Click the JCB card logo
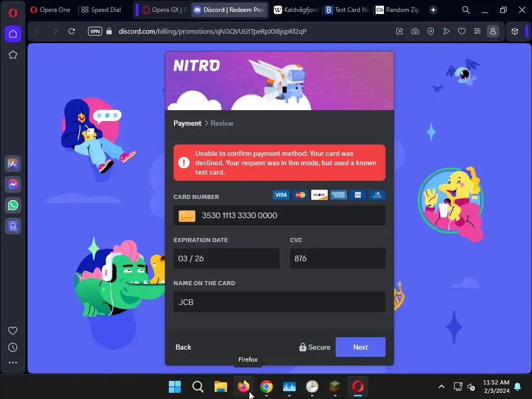 [357, 195]
